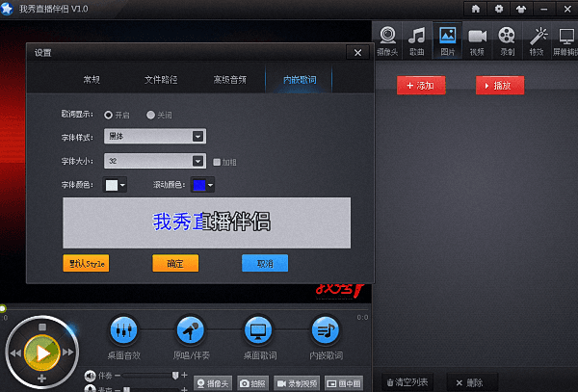578x392 pixels.
Task: Click the lyric preview box 我秀直播伴侣
Action: [x=206, y=222]
